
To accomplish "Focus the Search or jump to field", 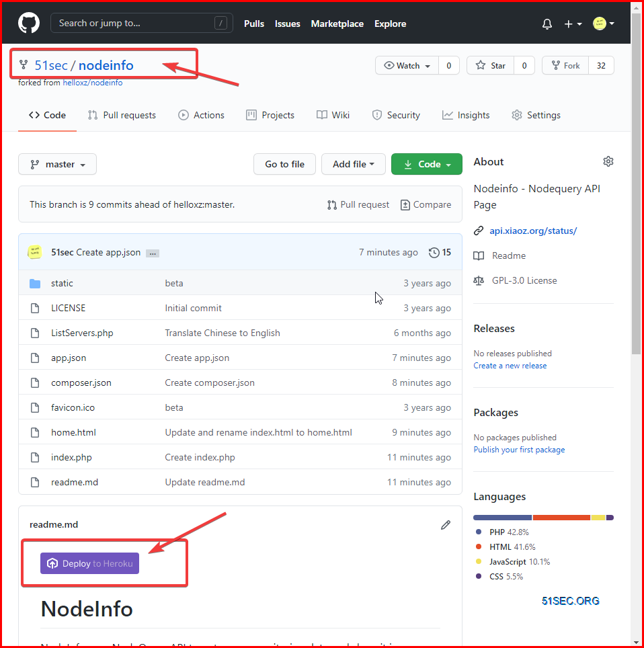I will (x=141, y=23).
